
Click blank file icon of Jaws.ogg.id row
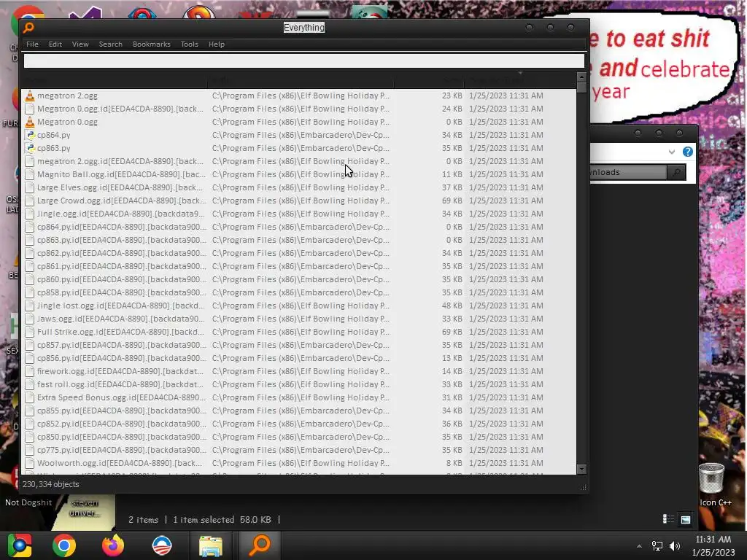click(29, 319)
